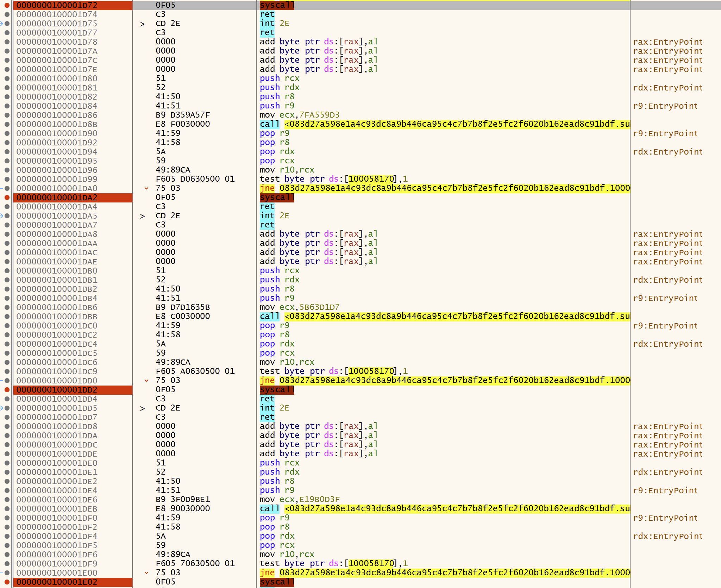Set breakpoint dot at address 0000000100001D74
This screenshot has width=721, height=588.
coord(7,14)
